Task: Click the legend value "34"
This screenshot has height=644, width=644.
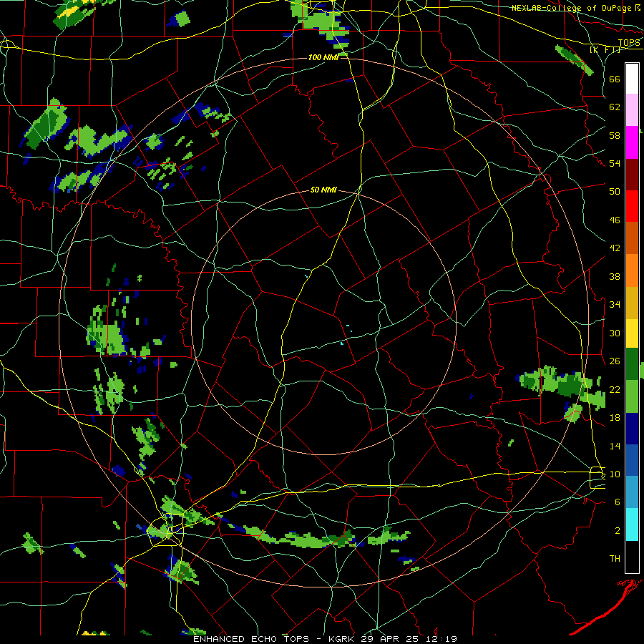Action: [615, 304]
